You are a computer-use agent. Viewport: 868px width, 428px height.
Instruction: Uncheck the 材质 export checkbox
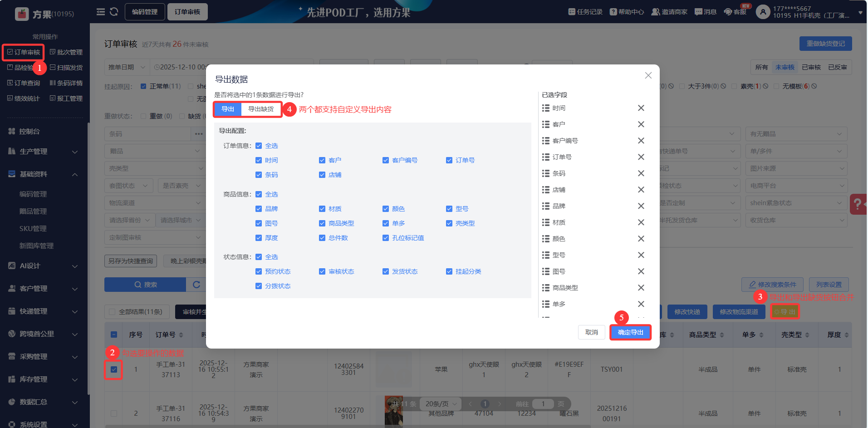pos(322,209)
